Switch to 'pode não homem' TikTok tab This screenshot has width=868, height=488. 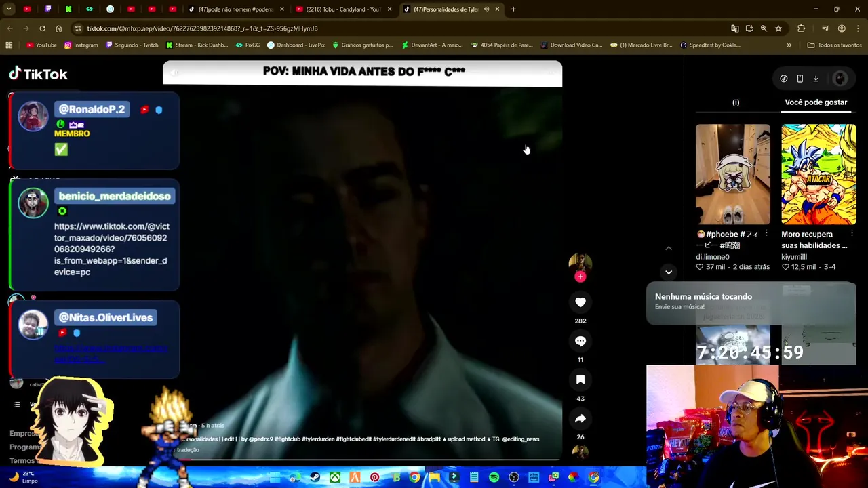[235, 9]
